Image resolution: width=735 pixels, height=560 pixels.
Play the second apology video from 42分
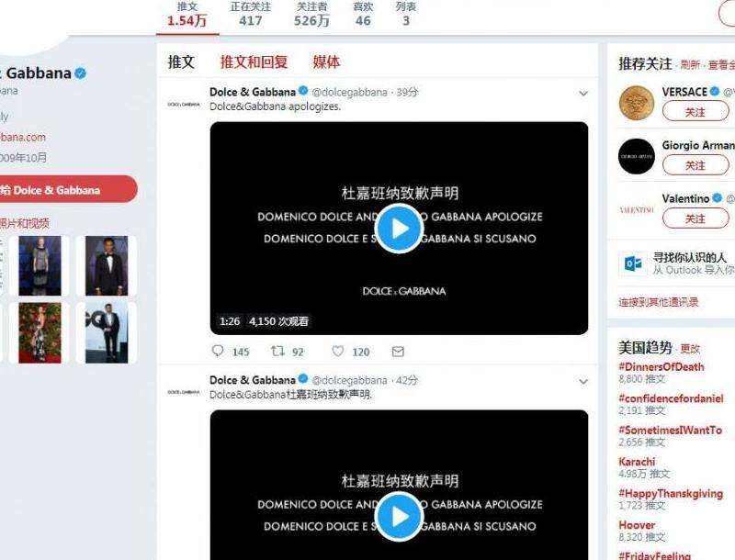pos(400,517)
